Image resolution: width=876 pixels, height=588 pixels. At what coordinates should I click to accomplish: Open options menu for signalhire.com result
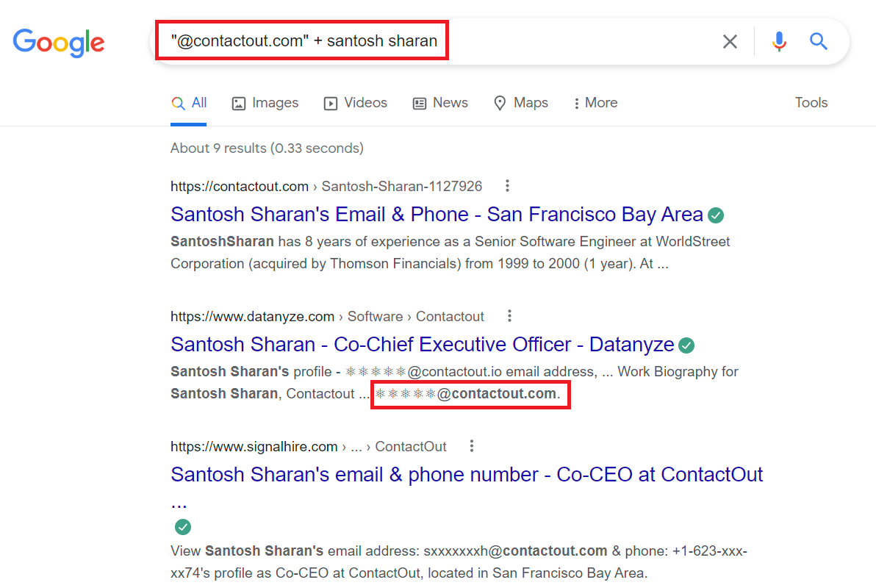[472, 446]
